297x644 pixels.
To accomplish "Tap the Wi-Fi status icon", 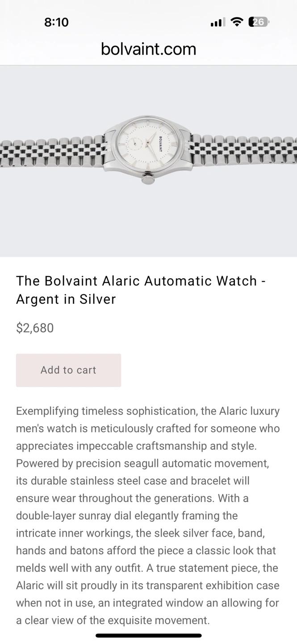I will pos(237,22).
